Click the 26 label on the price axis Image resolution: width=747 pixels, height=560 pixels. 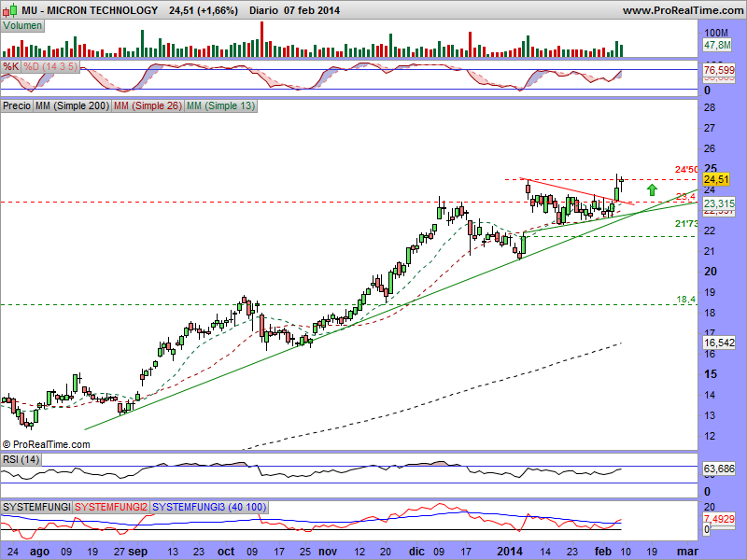[710, 148]
